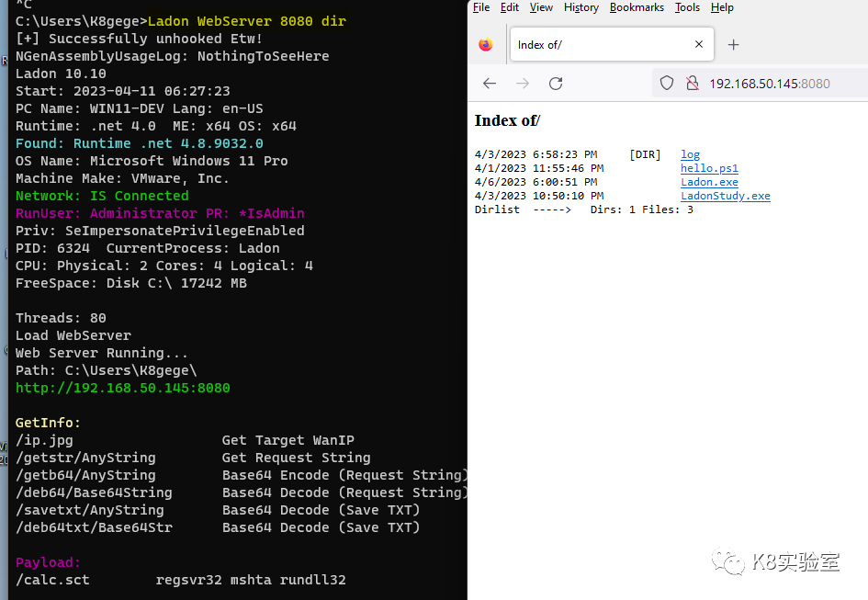Click the '/calc.sct' payload entry
Screen dimensions: 868x600
pyautogui.click(x=52, y=580)
